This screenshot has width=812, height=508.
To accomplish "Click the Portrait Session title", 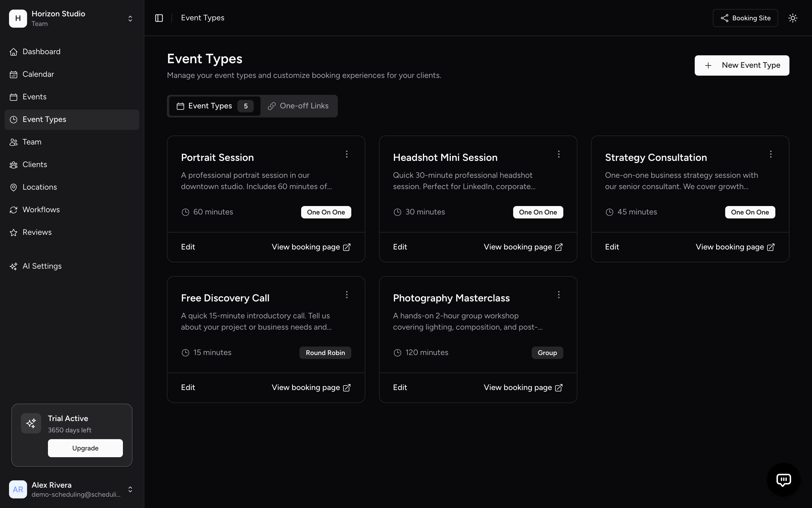I will pos(217,157).
